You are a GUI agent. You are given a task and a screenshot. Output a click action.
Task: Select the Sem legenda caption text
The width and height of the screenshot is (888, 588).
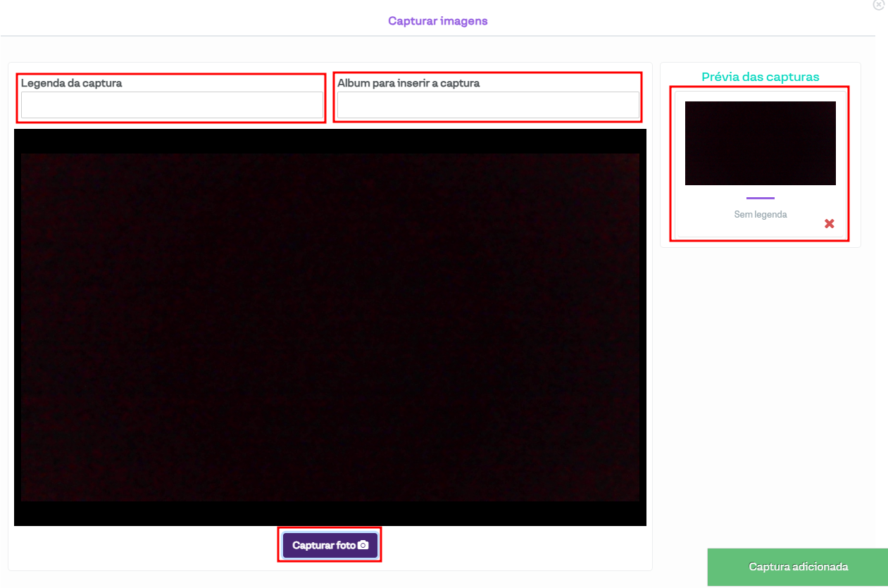tap(760, 214)
